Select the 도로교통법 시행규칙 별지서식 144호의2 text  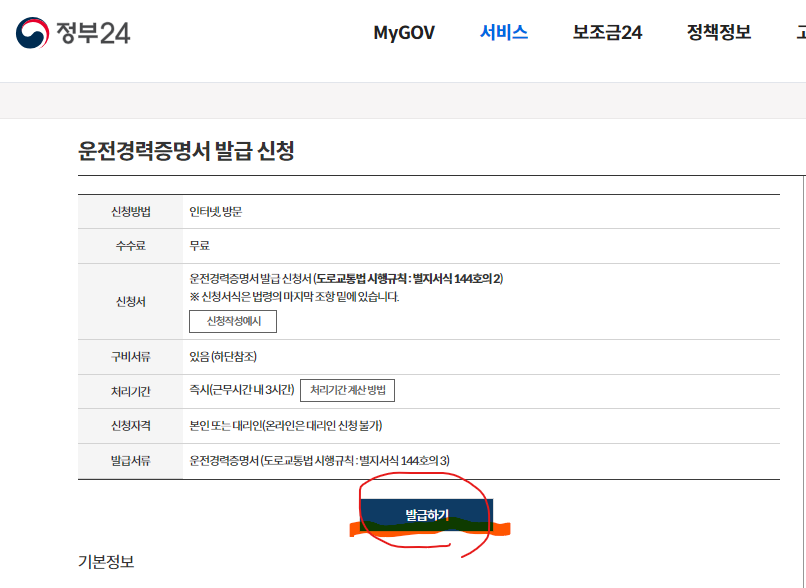point(408,279)
